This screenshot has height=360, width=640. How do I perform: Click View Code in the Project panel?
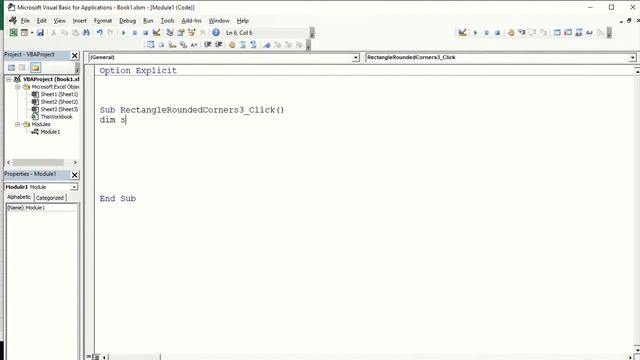pyautogui.click(x=11, y=68)
